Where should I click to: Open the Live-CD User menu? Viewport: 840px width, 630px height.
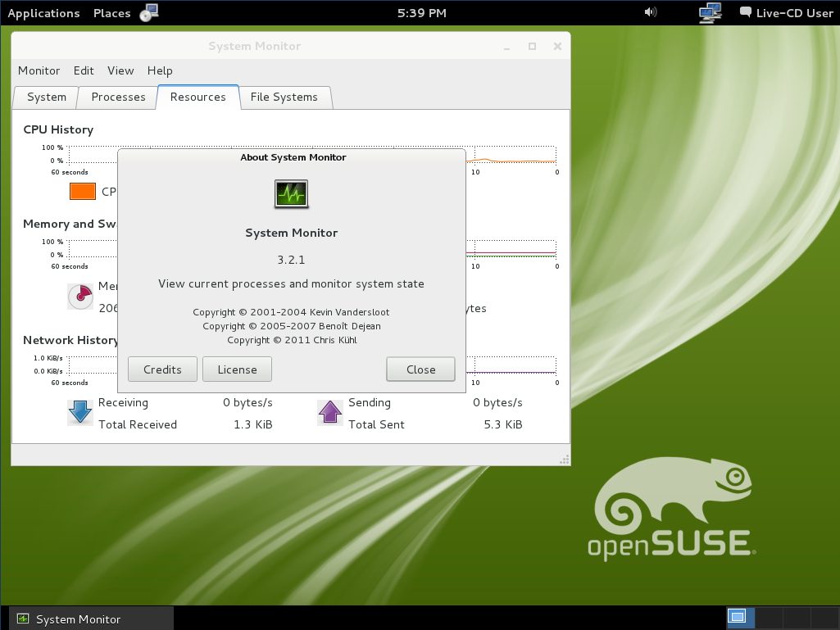coord(794,13)
